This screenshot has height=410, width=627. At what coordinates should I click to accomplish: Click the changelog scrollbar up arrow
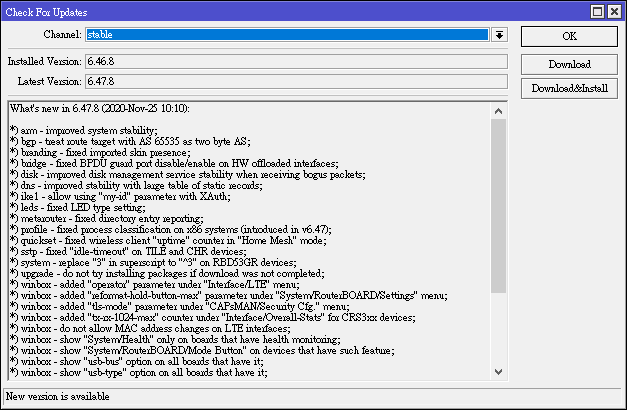[498, 111]
